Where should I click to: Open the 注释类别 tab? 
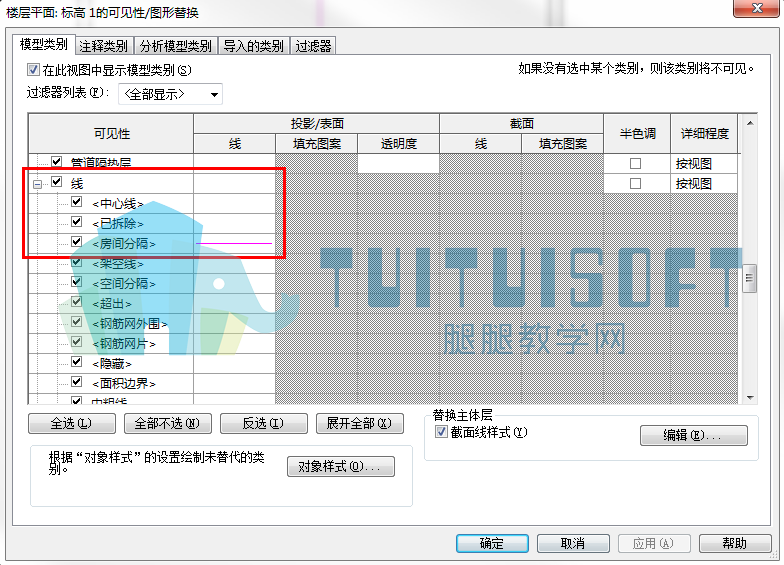[x=104, y=46]
